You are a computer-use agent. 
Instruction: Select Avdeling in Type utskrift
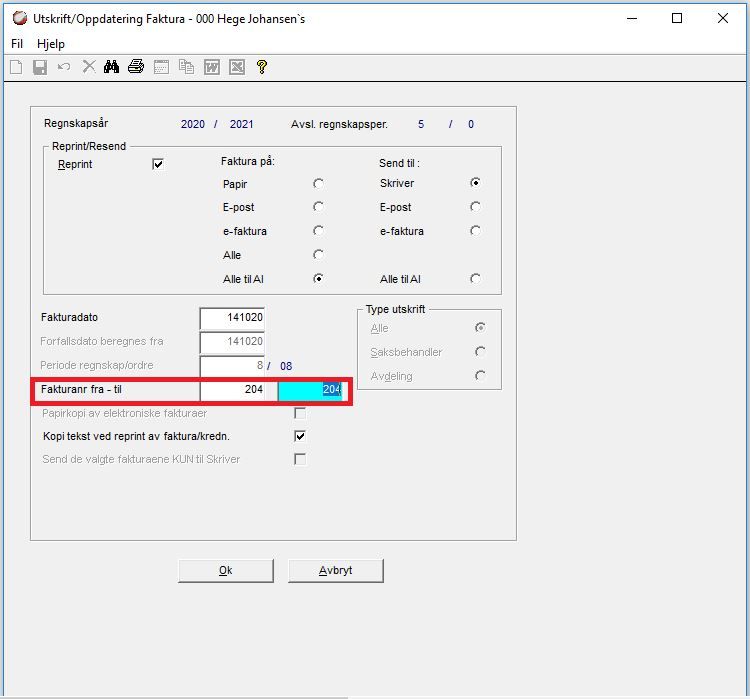[480, 376]
